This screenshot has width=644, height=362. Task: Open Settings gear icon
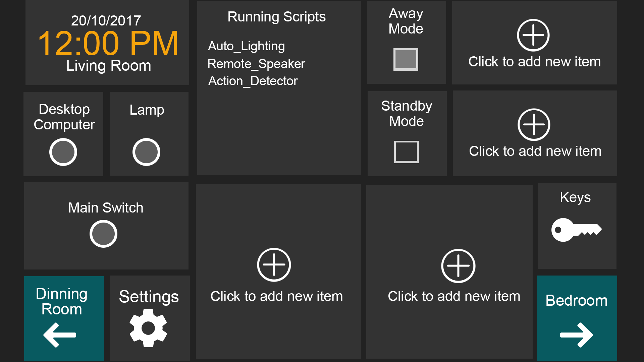148,328
